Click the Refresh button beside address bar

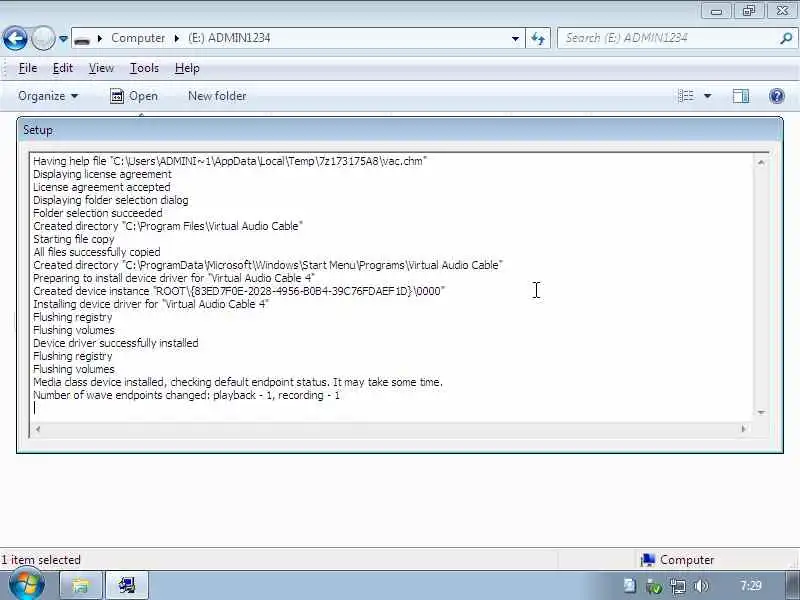[538, 39]
